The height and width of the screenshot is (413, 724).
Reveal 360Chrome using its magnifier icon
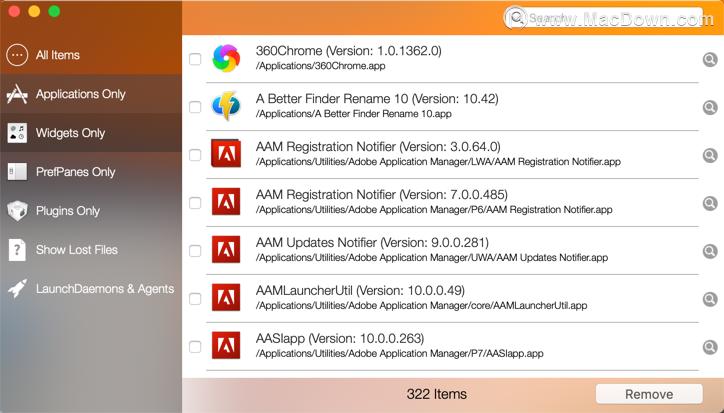point(710,59)
